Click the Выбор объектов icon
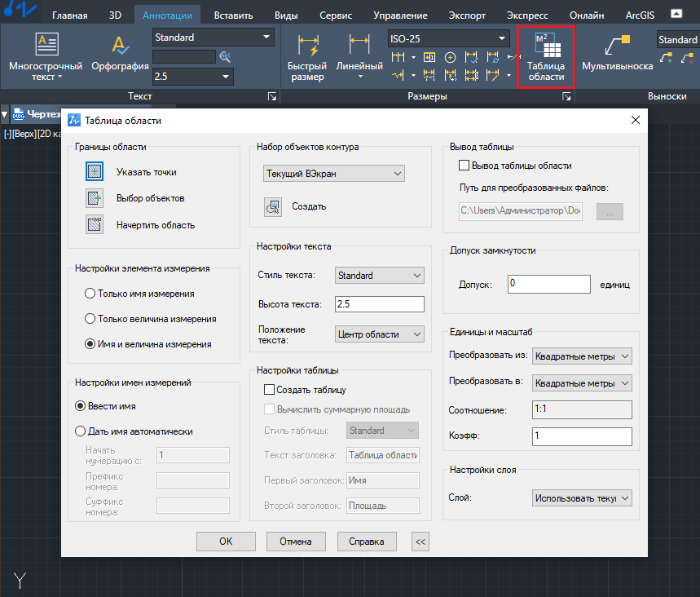The height and width of the screenshot is (597, 700). click(95, 198)
